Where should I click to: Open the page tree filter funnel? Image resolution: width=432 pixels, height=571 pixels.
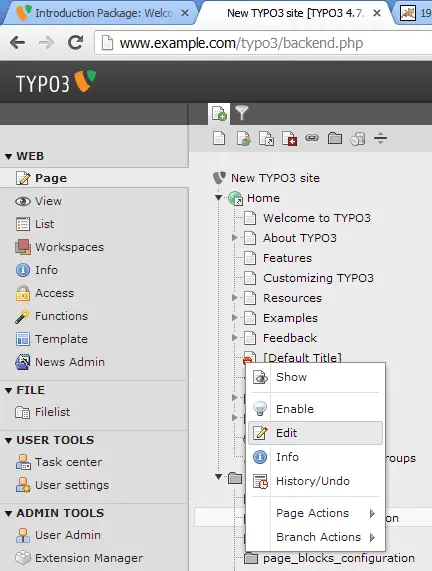[241, 113]
